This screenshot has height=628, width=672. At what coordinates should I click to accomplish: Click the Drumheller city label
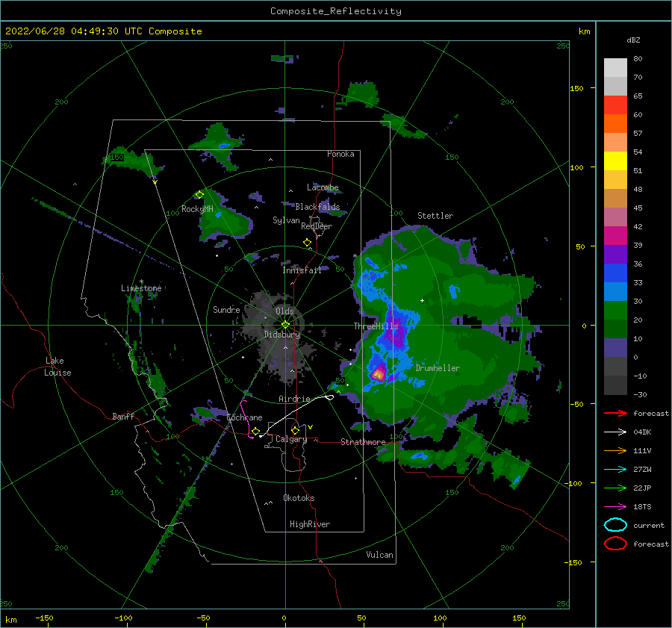437,368
